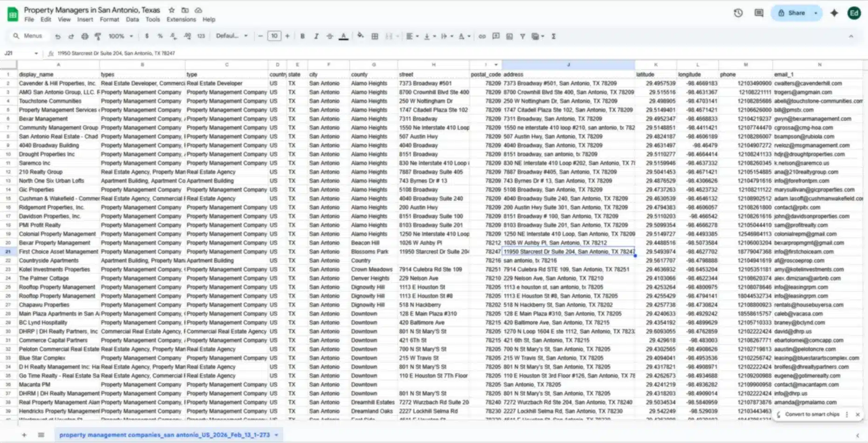The width and height of the screenshot is (868, 443).
Task: Click Convert to smart chips suggestion
Action: tap(812, 415)
